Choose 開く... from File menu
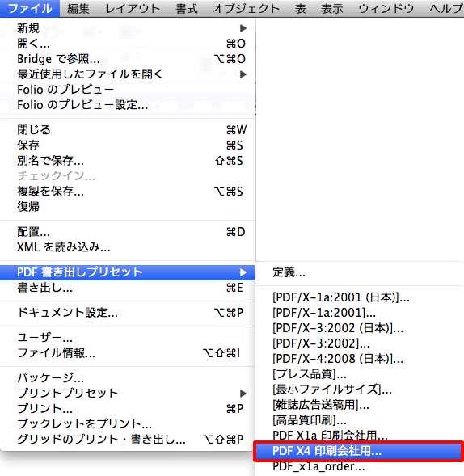Screen dimensions: 464x476 point(128,44)
